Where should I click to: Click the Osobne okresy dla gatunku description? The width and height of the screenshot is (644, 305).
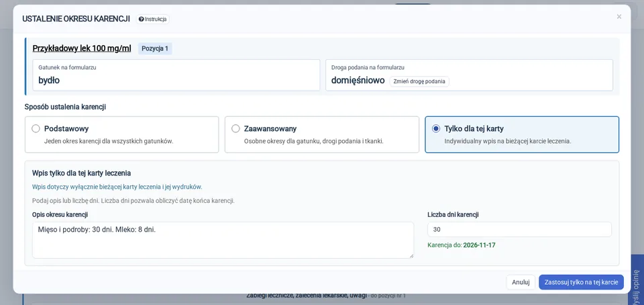[x=314, y=141]
